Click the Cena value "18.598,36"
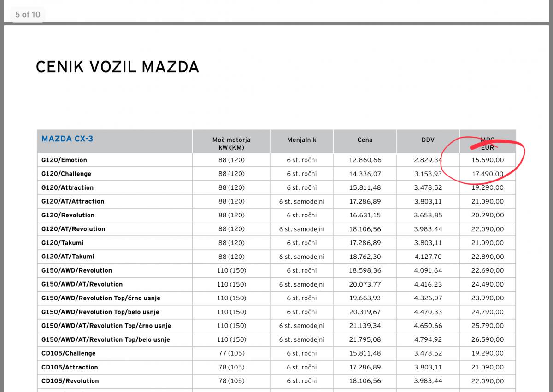553x392 pixels. (365, 270)
